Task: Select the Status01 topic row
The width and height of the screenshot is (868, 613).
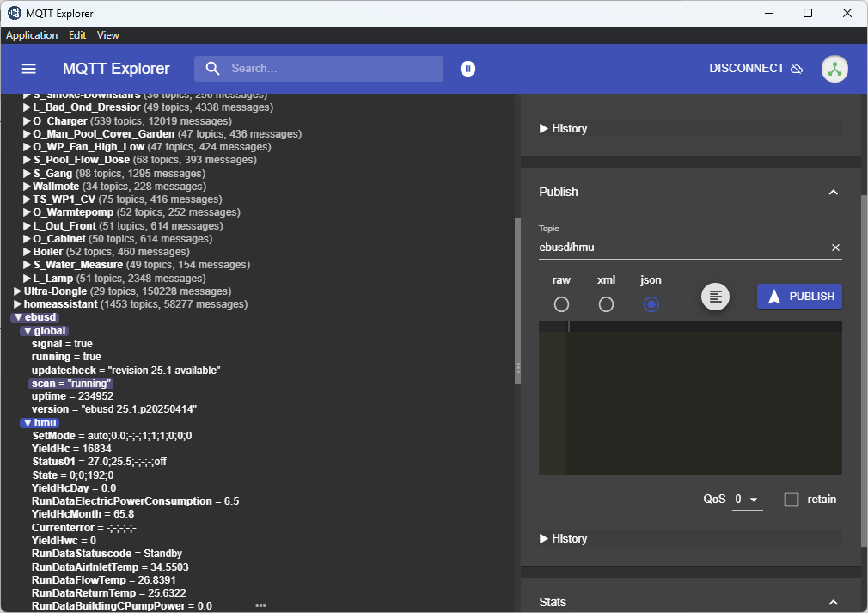Action: (99, 462)
